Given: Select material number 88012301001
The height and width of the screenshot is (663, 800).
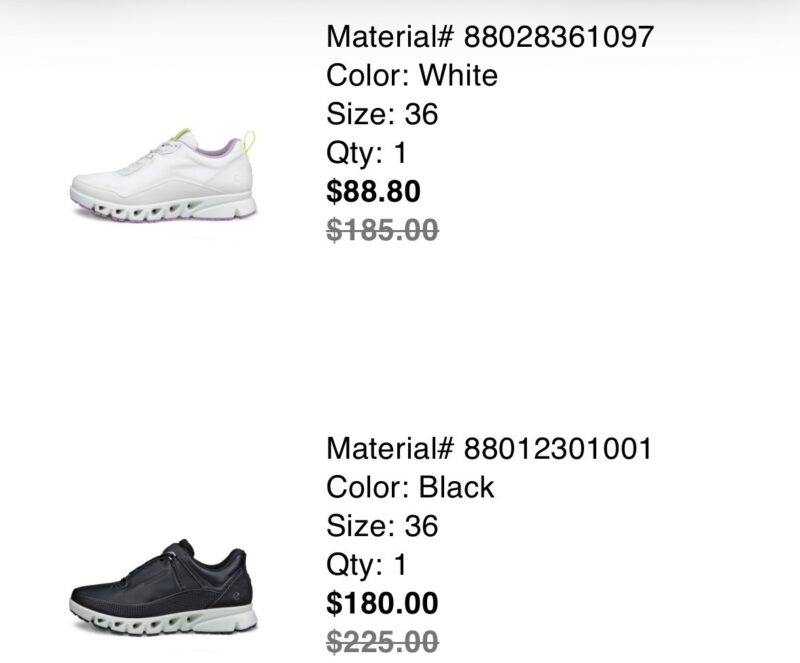Looking at the screenshot, I should coord(557,449).
